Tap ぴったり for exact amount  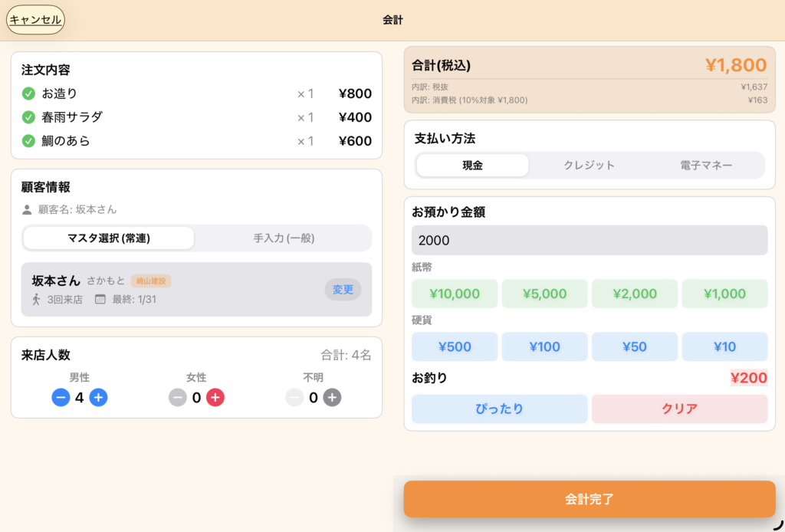(x=499, y=409)
